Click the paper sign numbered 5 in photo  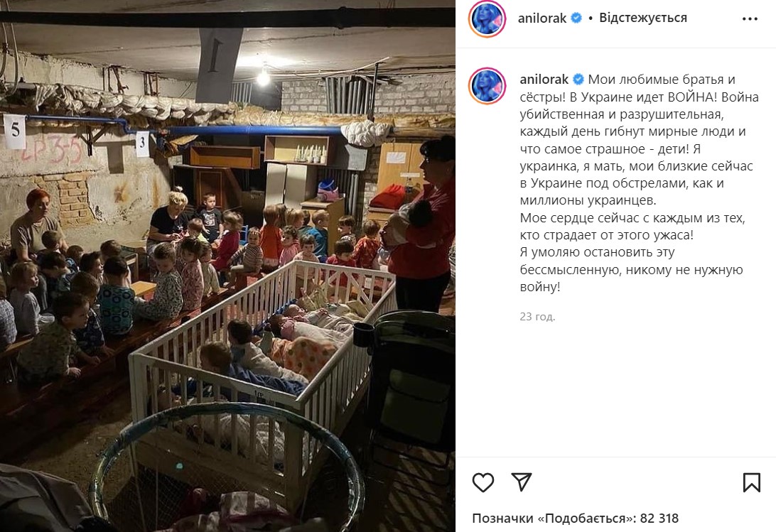coord(14,131)
